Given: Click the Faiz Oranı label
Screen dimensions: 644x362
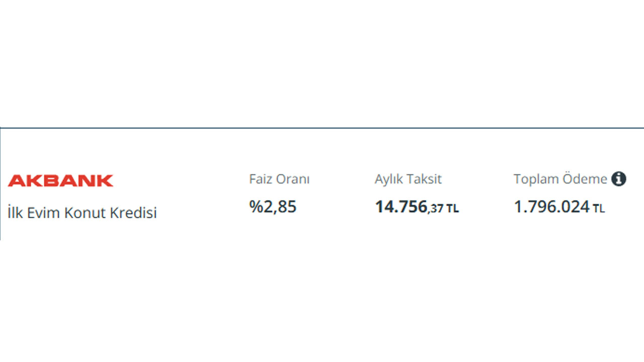Looking at the screenshot, I should pos(279,179).
